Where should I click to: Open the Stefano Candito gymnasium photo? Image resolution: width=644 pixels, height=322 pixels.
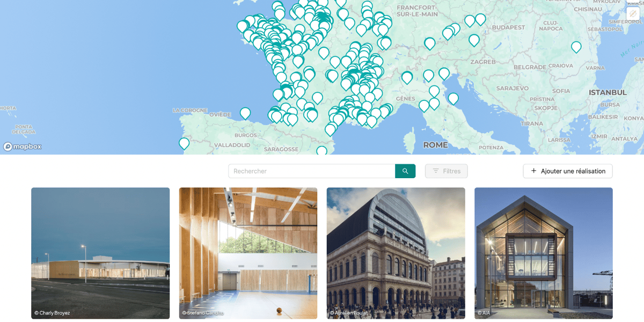click(x=248, y=253)
